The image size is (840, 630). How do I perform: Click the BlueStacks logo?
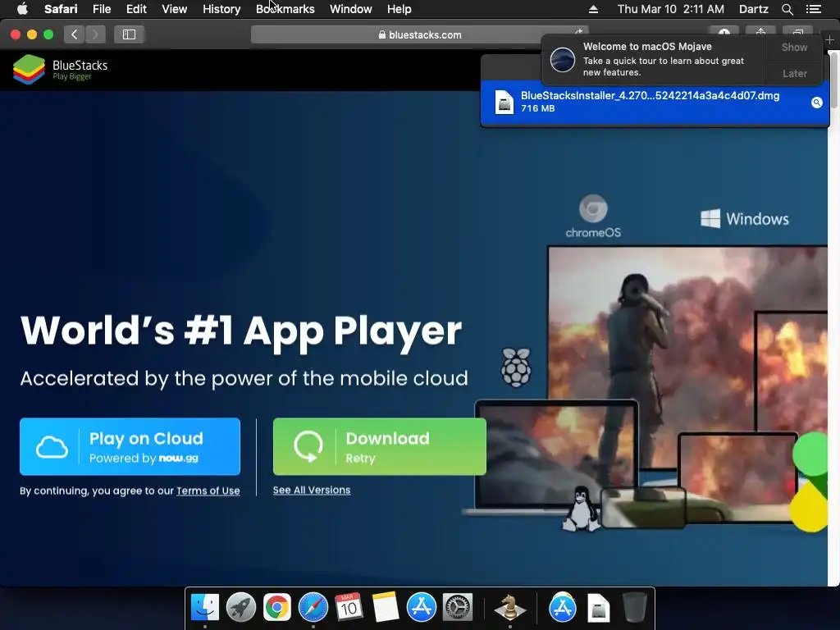coord(60,70)
